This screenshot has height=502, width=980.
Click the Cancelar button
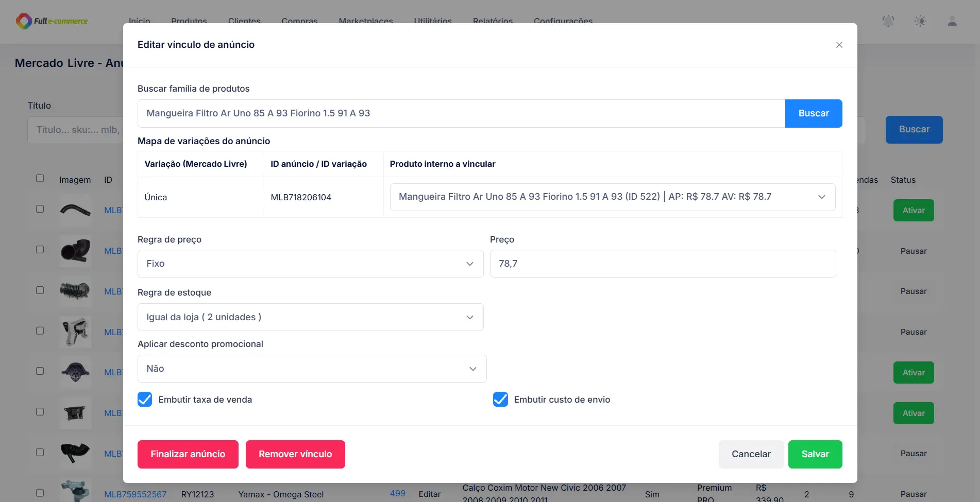[x=751, y=454]
